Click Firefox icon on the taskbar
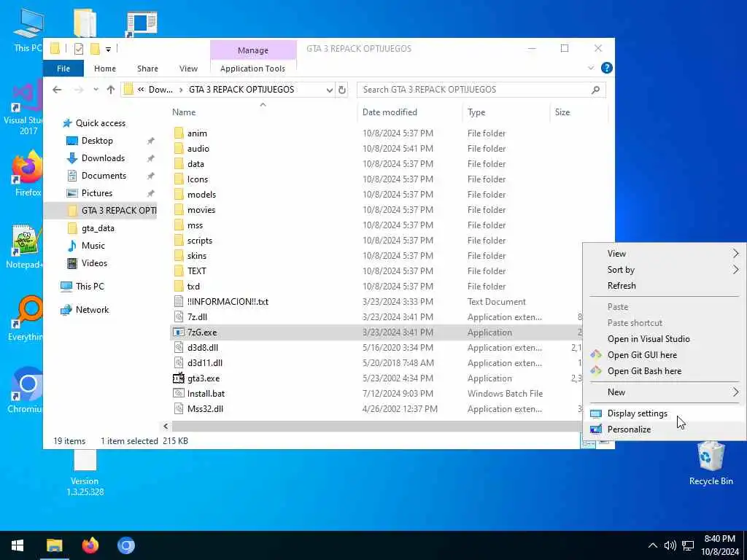Screen dimensions: 747x560 (x=90, y=545)
